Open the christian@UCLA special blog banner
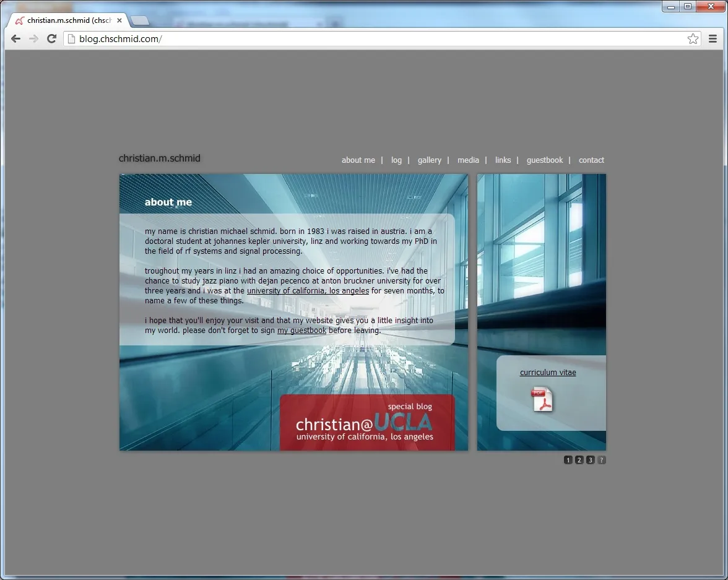Screen dimensions: 728x580 [x=367, y=422]
